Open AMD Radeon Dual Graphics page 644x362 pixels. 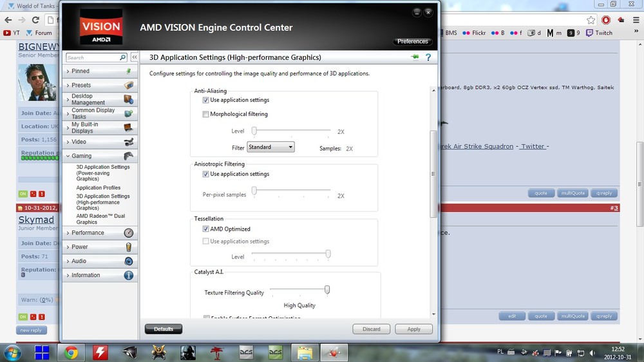point(100,219)
